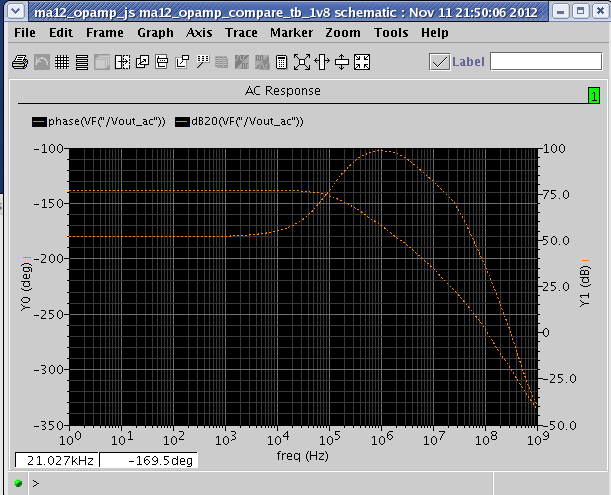Click the zoom fit expand-arrows icon
Screen dimensions: 611x495
[302, 62]
